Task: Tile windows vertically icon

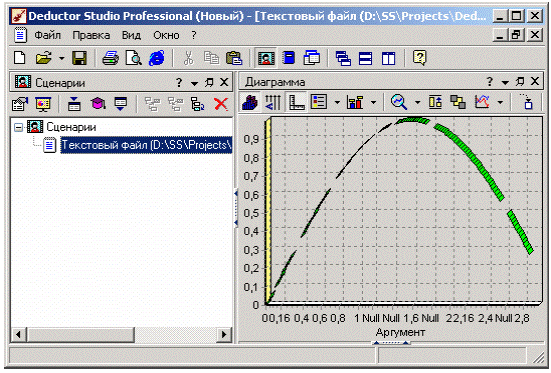Action: (388, 58)
